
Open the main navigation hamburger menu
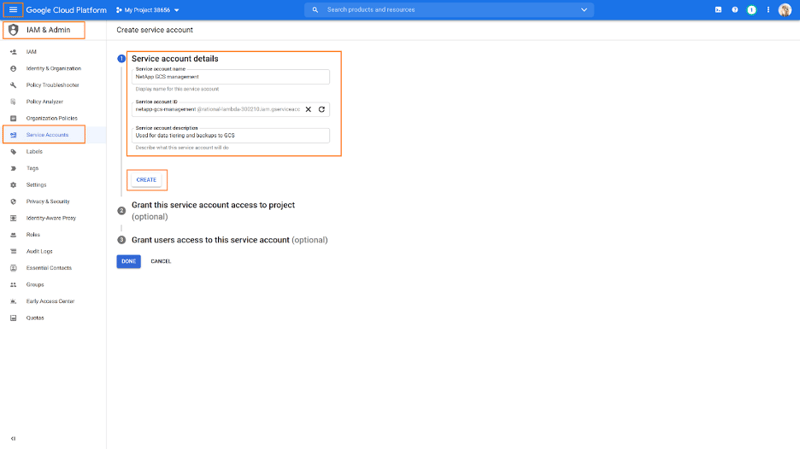[x=13, y=10]
